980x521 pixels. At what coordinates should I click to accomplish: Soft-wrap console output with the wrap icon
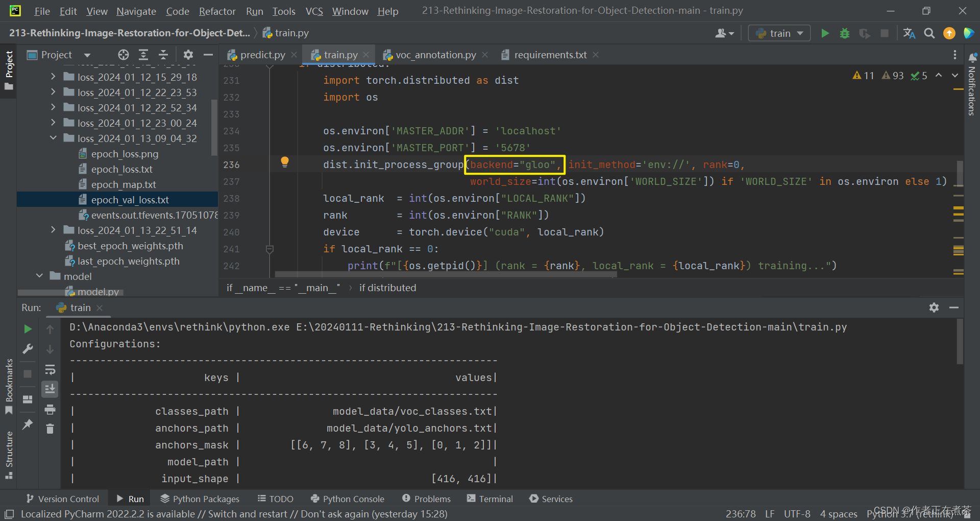coord(50,370)
